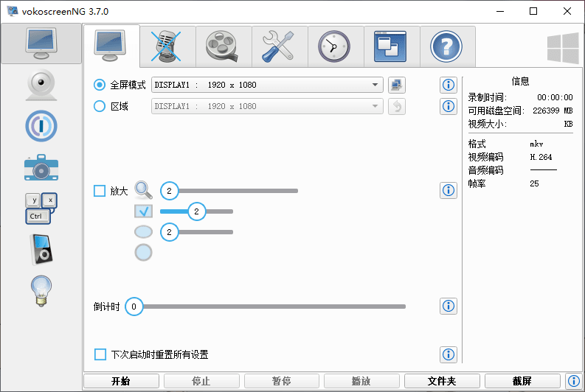The height and width of the screenshot is (392, 585).
Task: Enable 下次启动时重置所有设置 checkbox
Action: (x=100, y=354)
